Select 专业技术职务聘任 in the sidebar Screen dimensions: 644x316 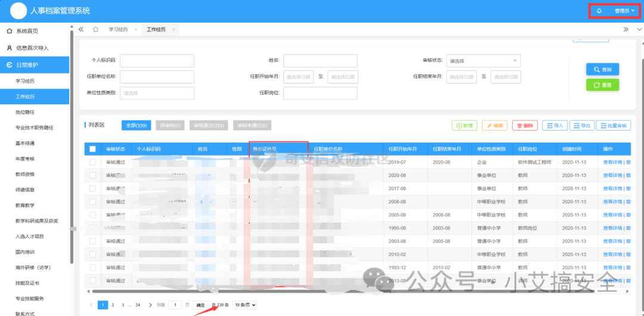pos(35,128)
